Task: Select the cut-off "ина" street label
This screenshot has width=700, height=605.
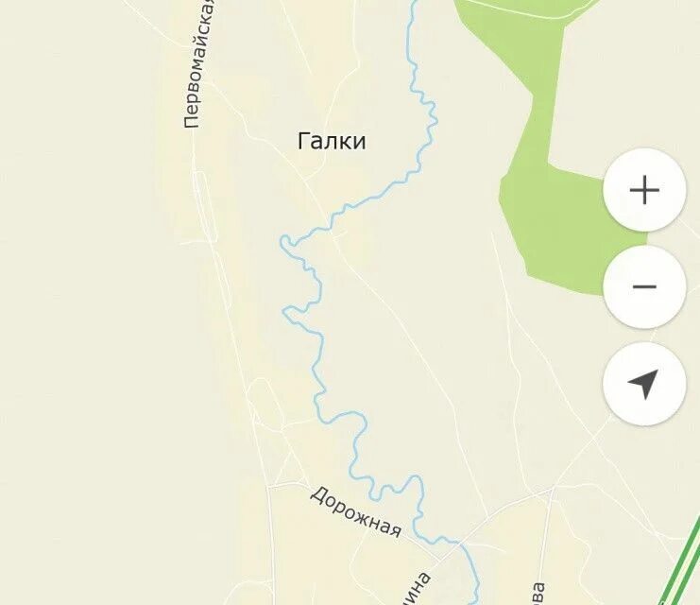Action: click(416, 589)
